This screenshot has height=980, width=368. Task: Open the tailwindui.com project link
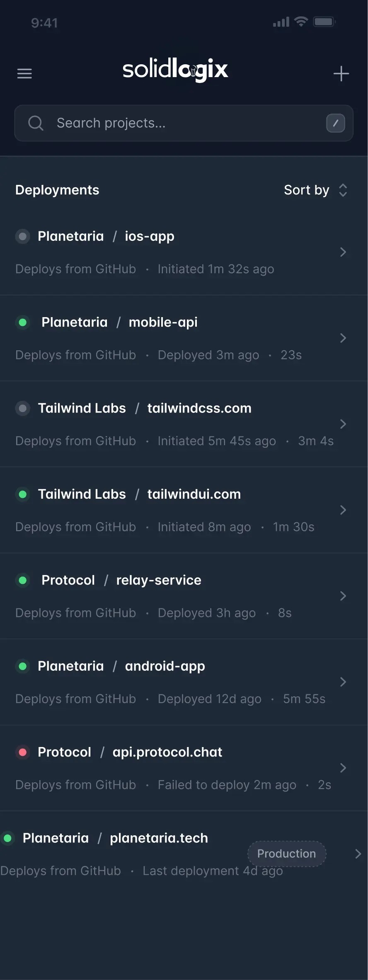(x=194, y=494)
